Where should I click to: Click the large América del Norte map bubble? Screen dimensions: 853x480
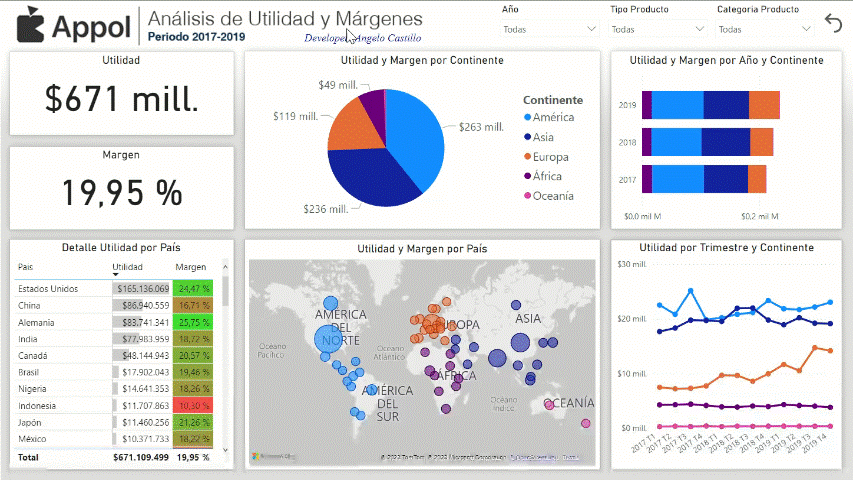(327, 340)
